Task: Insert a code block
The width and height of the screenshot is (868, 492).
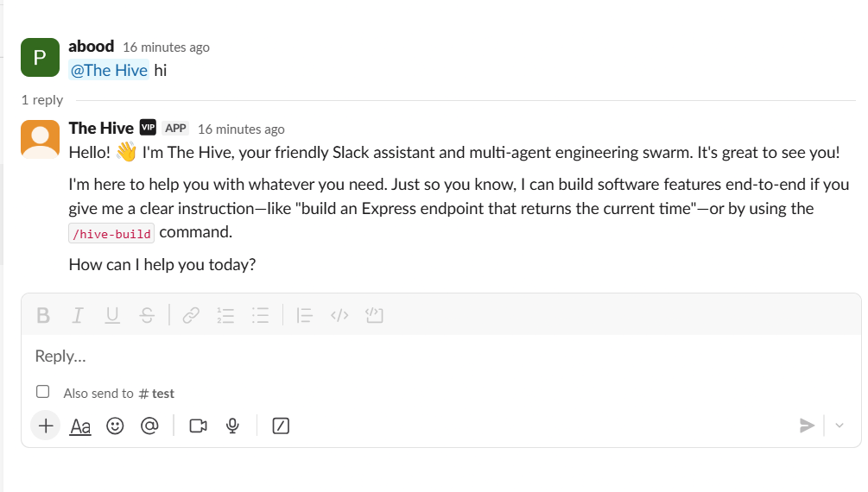Action: click(x=374, y=315)
